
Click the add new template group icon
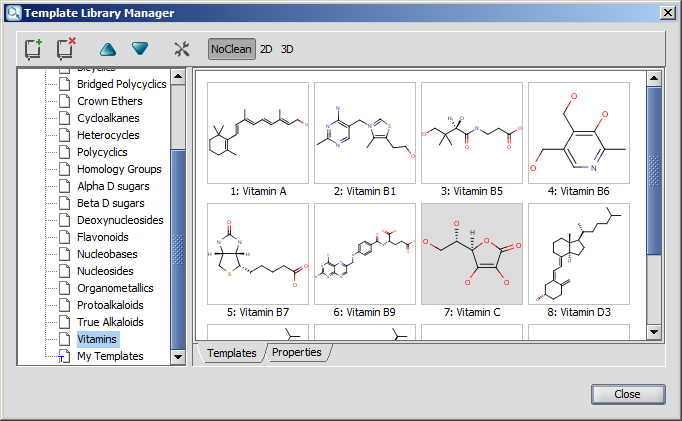pyautogui.click(x=33, y=49)
